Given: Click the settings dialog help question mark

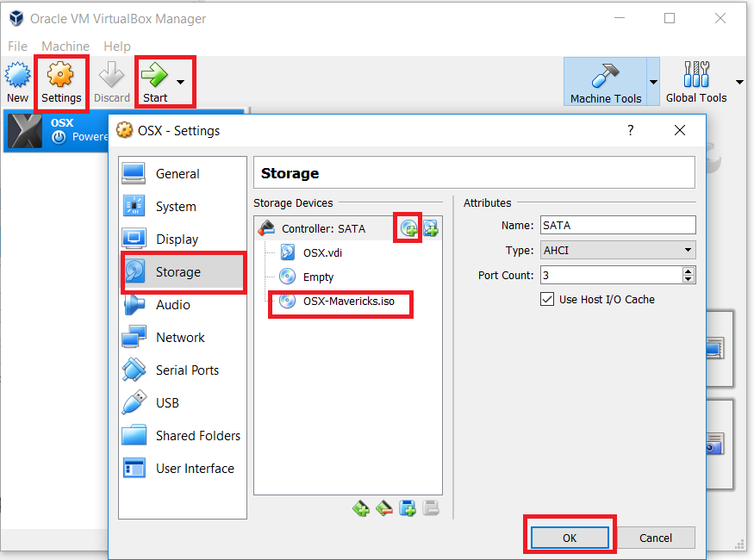Looking at the screenshot, I should point(631,130).
